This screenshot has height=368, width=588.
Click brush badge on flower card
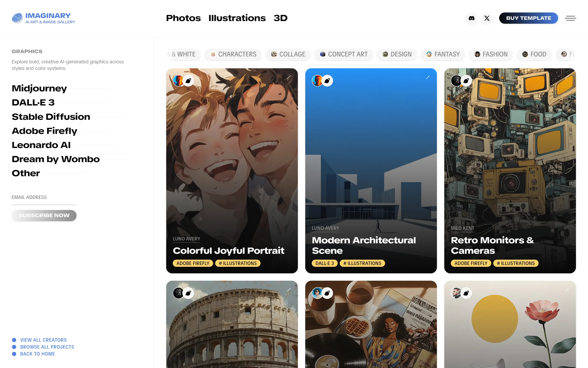point(466,293)
